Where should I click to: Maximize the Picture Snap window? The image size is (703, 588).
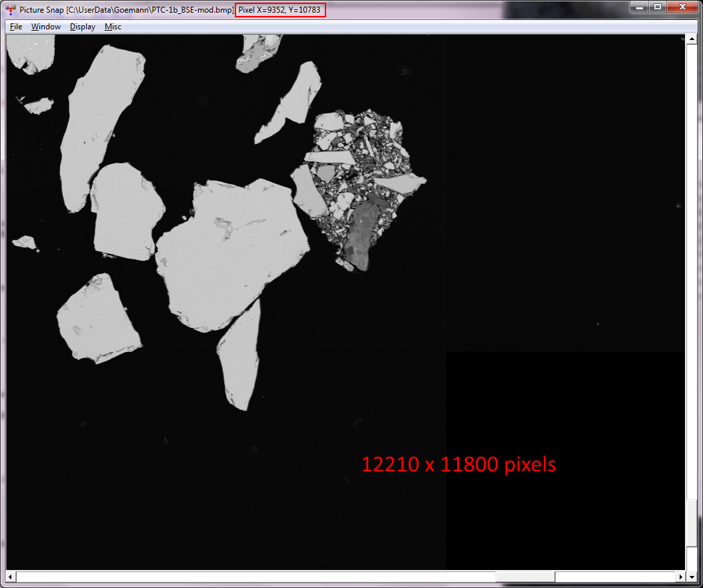tap(658, 7)
